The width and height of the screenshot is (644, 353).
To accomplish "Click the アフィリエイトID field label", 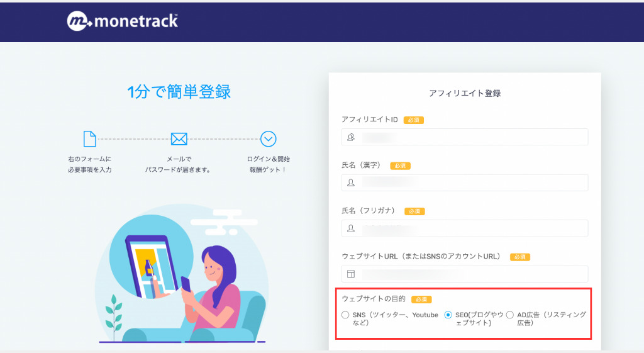I will (370, 120).
